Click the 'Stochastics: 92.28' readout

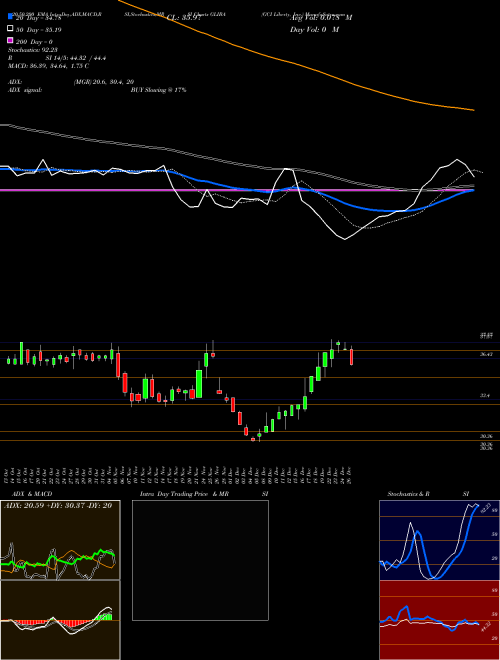click(33, 50)
